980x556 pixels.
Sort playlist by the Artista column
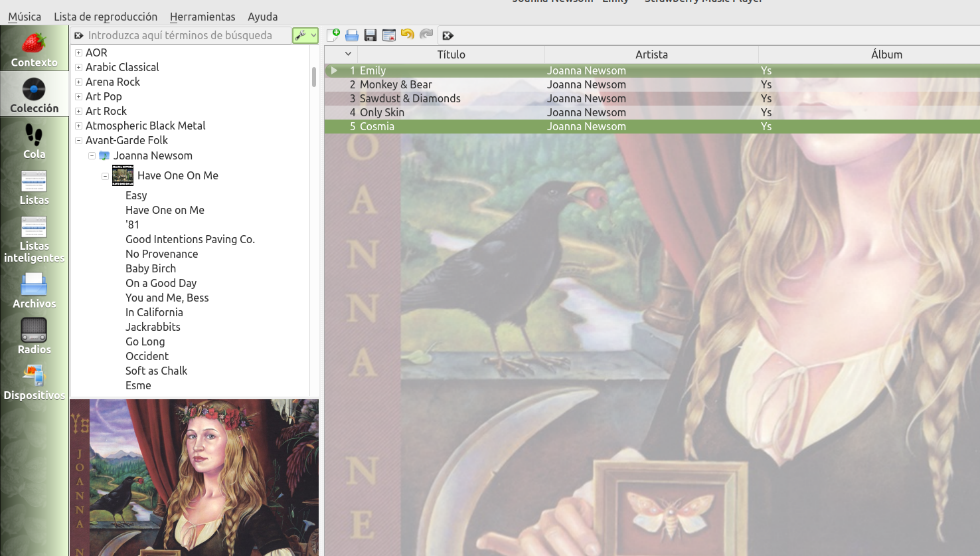[x=651, y=54]
